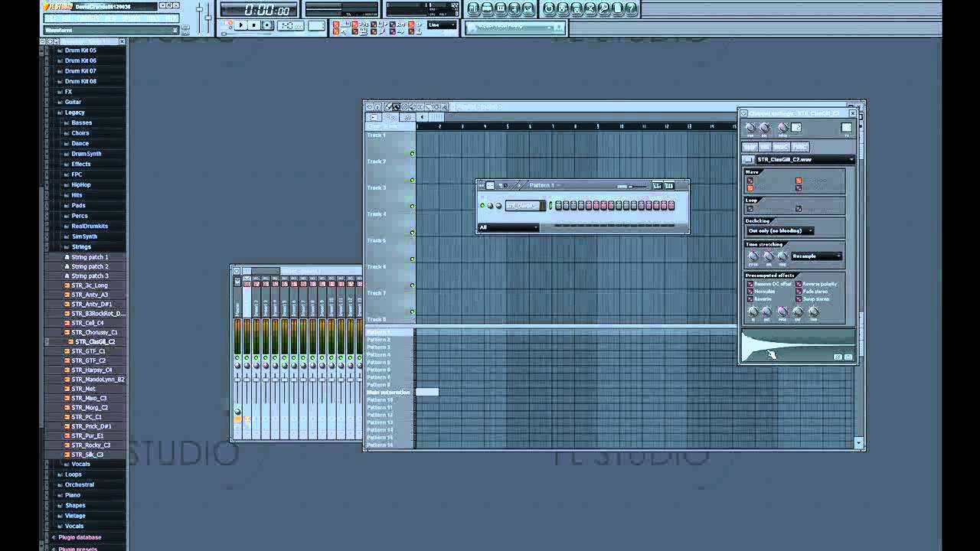Screen dimensions: 980x551
Task: Click the 0:00:00 time display
Action: (x=259, y=9)
